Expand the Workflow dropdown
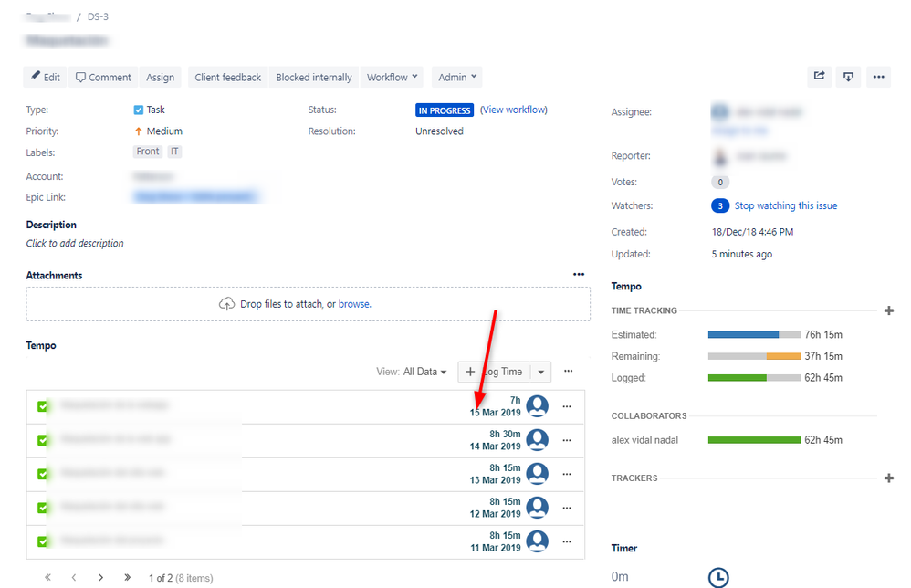The image size is (911, 588). tap(393, 78)
